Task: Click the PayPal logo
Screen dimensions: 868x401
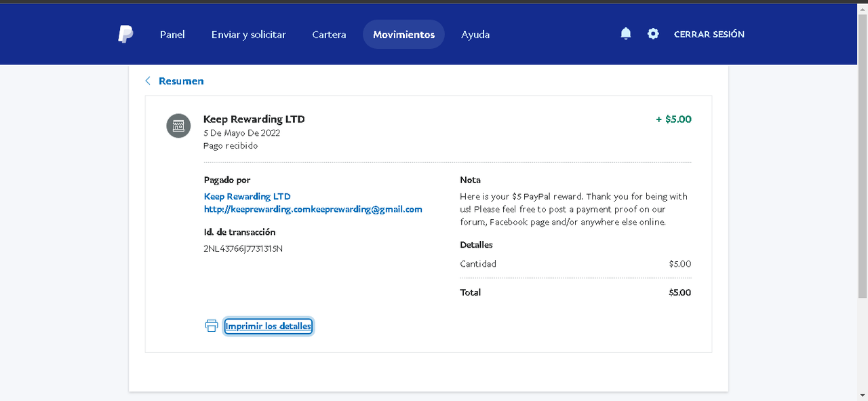Action: [125, 34]
